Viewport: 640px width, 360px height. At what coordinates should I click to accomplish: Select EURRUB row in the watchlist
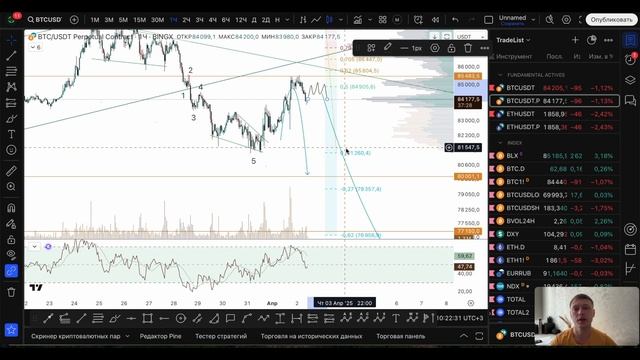click(554, 273)
